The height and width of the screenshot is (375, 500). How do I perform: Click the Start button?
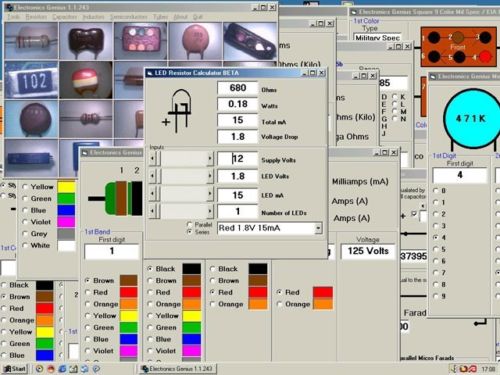tap(15, 369)
